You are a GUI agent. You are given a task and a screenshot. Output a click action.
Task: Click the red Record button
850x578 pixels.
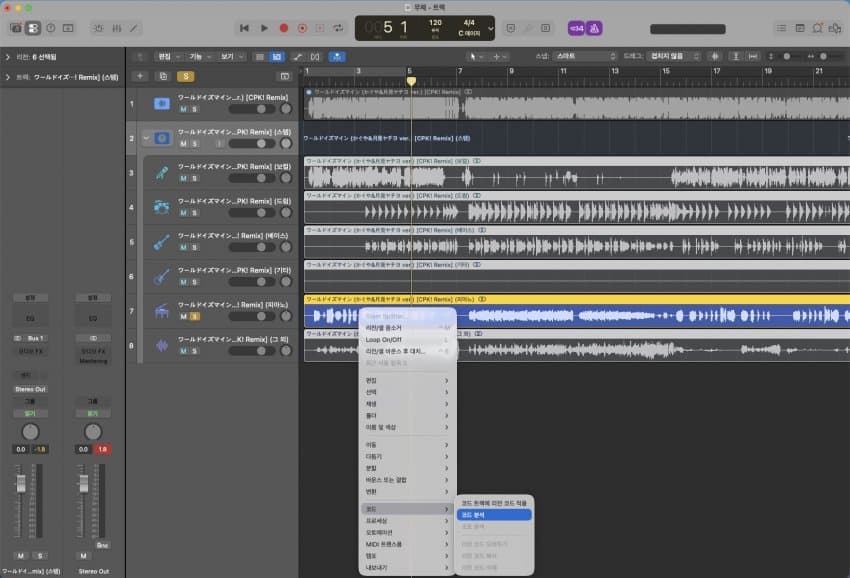(283, 28)
